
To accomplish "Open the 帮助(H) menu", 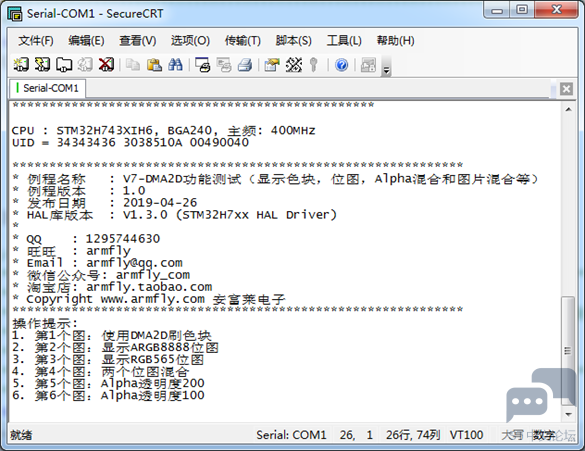I will pyautogui.click(x=395, y=40).
